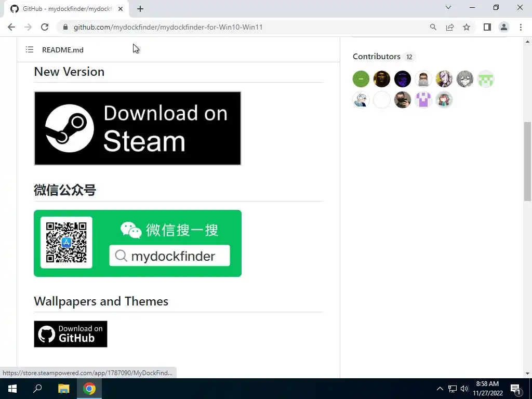Screen dimensions: 532x399
Task: Open Chrome three-dot menu
Action: pyautogui.click(x=521, y=27)
